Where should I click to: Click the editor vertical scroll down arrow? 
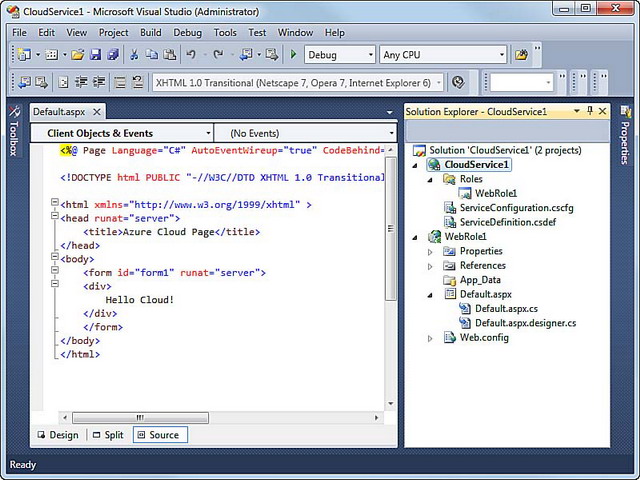[x=391, y=404]
